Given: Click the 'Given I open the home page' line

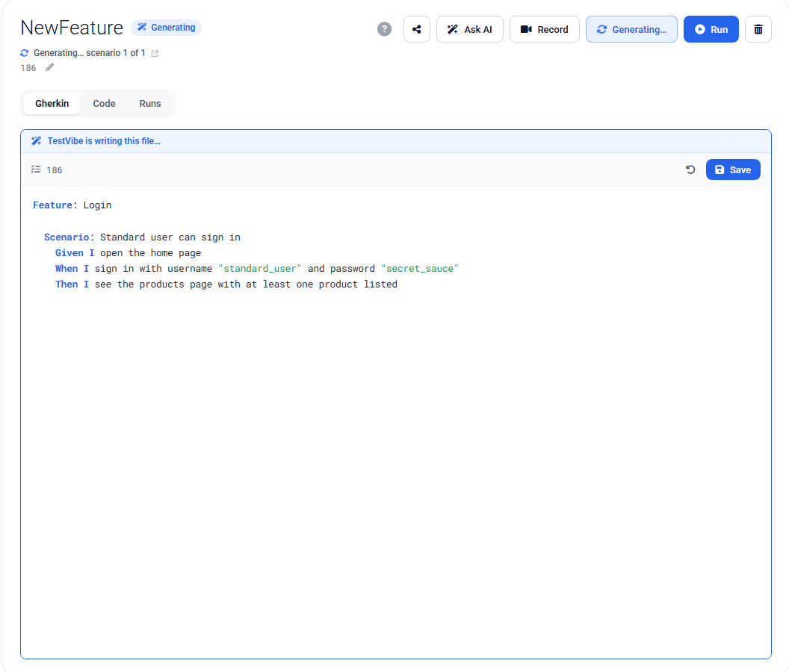Looking at the screenshot, I should [129, 252].
